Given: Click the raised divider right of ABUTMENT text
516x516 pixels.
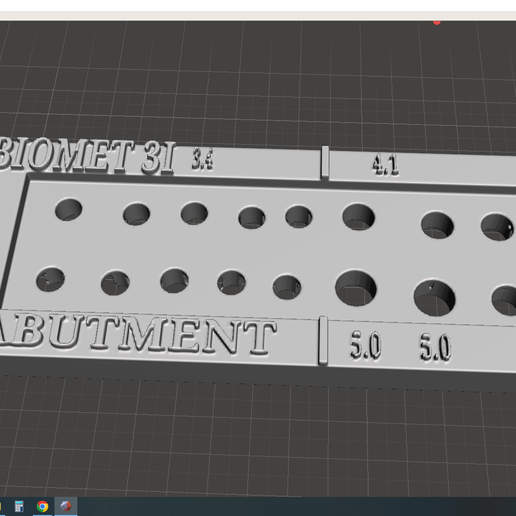Looking at the screenshot, I should point(323,340).
